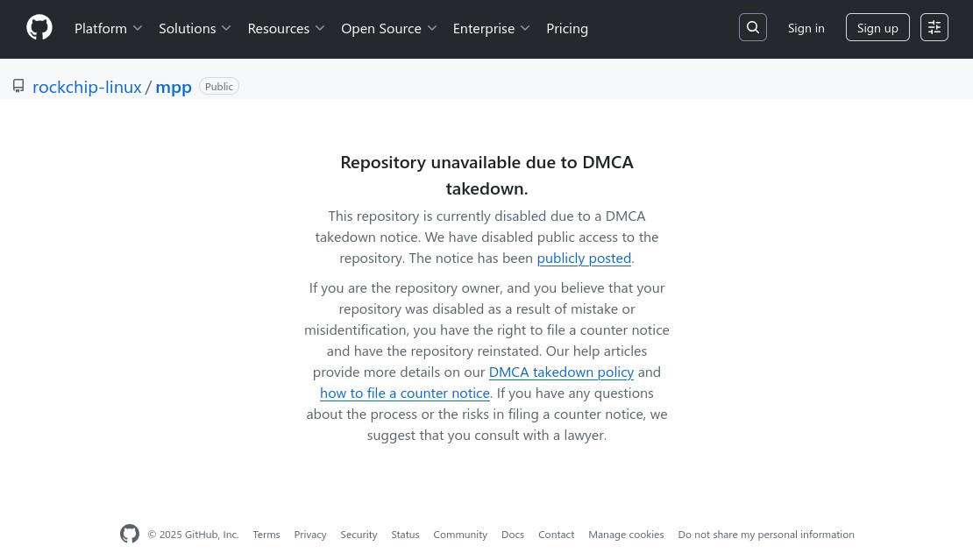Open the Open Source dropdown
This screenshot has height=560, width=973.
tap(388, 27)
